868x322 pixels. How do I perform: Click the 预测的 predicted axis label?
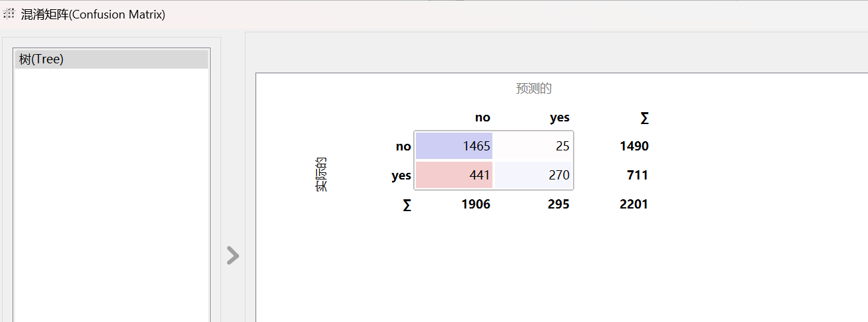pyautogui.click(x=533, y=88)
